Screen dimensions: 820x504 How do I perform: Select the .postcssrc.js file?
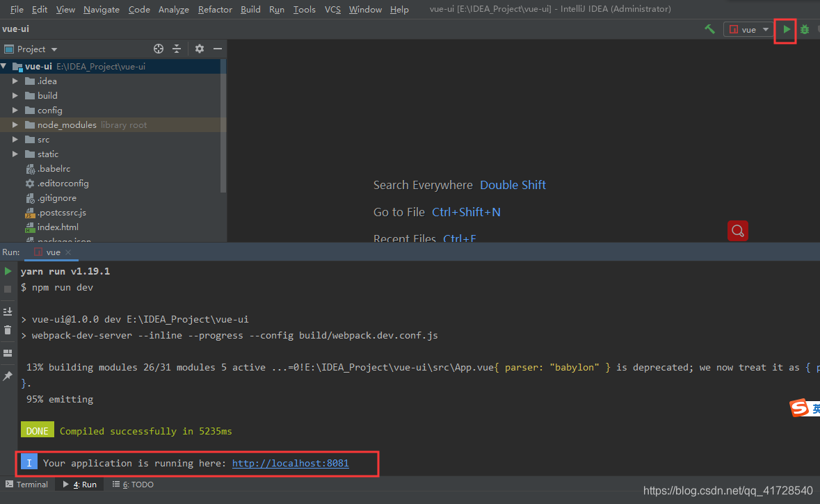point(61,212)
